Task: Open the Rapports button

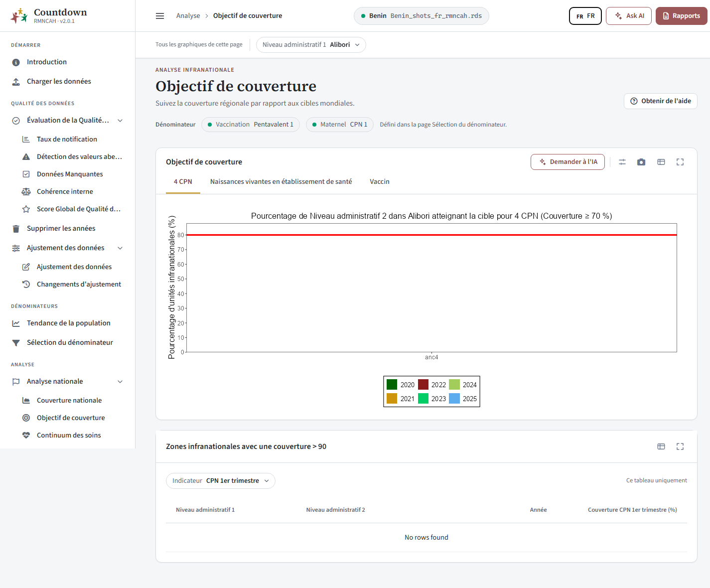Action: pos(682,16)
